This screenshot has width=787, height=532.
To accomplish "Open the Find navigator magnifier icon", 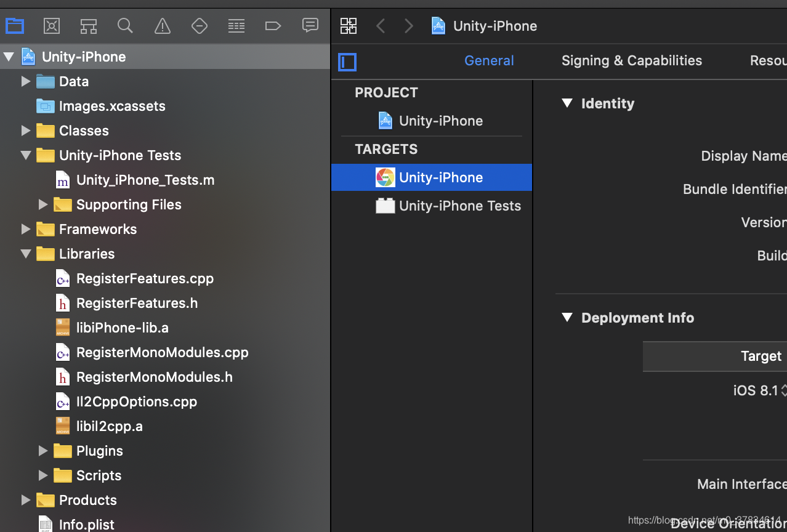I will (125, 26).
